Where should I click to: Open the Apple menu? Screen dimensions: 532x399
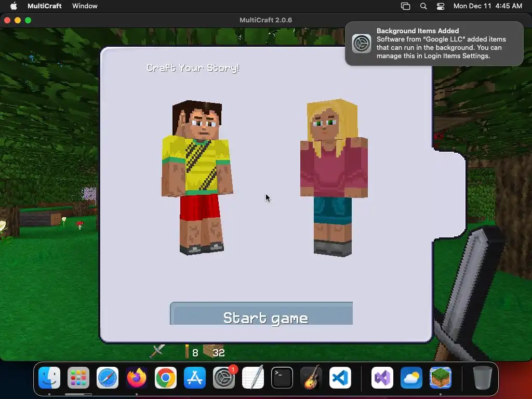pyautogui.click(x=14, y=6)
